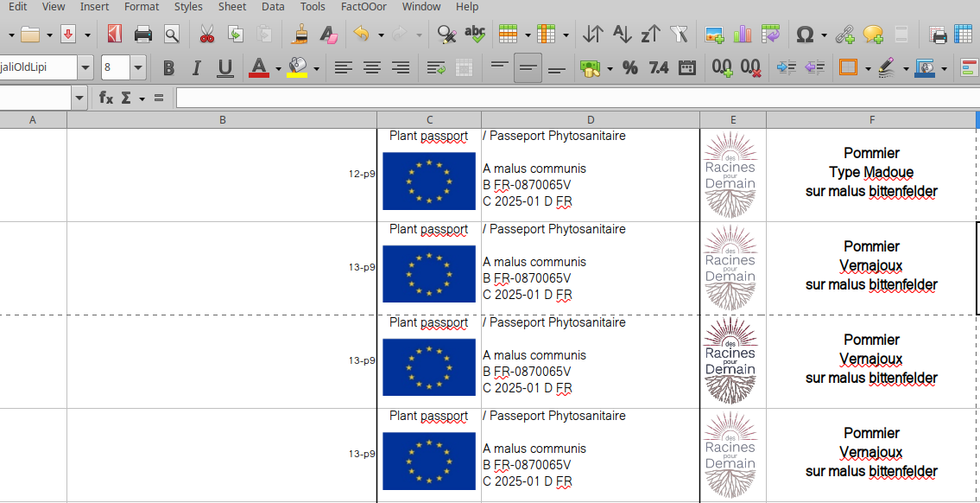Click the Function Wizard fx icon
Viewport: 980px width, 503px height.
(106, 98)
